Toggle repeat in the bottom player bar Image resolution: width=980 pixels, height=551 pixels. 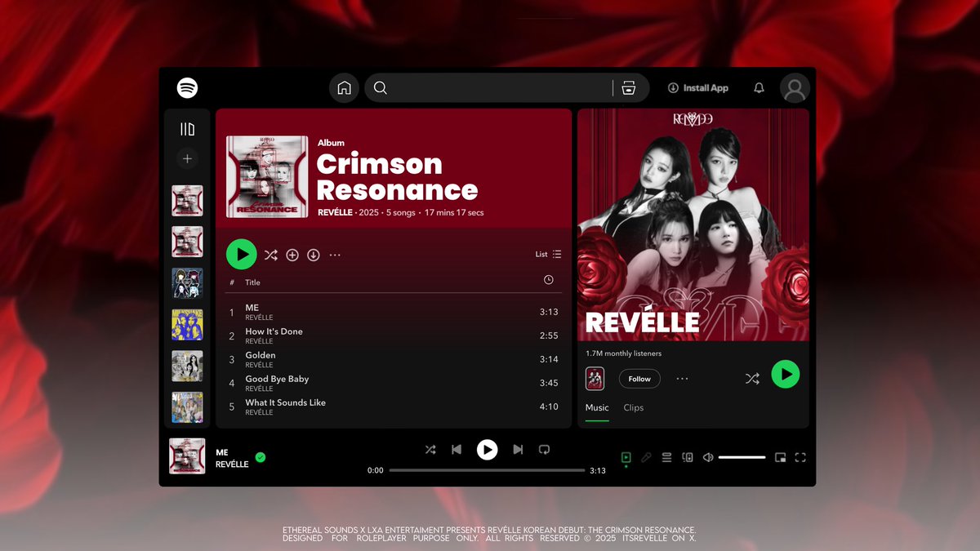click(x=545, y=450)
